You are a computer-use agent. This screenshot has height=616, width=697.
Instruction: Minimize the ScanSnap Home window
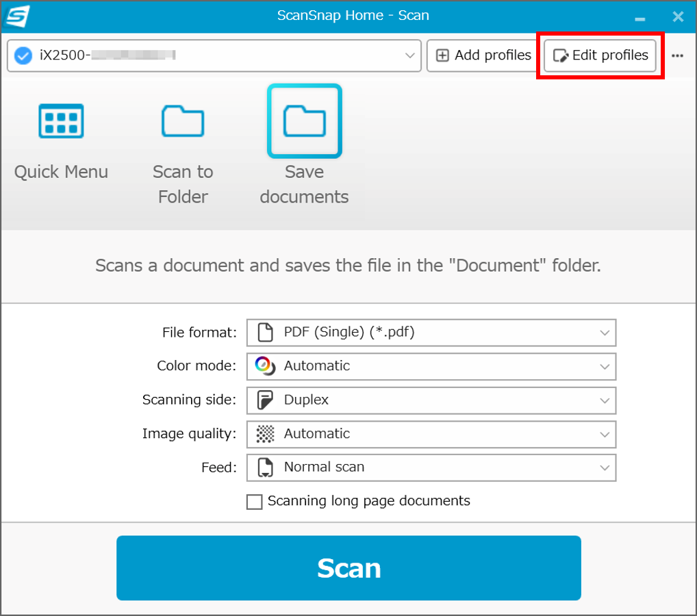pyautogui.click(x=639, y=18)
